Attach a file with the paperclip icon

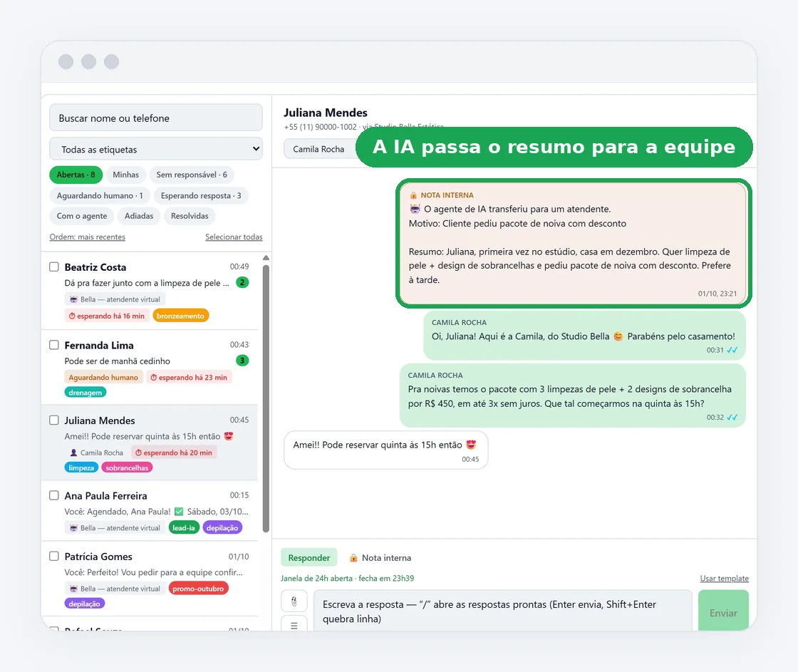[x=294, y=601]
